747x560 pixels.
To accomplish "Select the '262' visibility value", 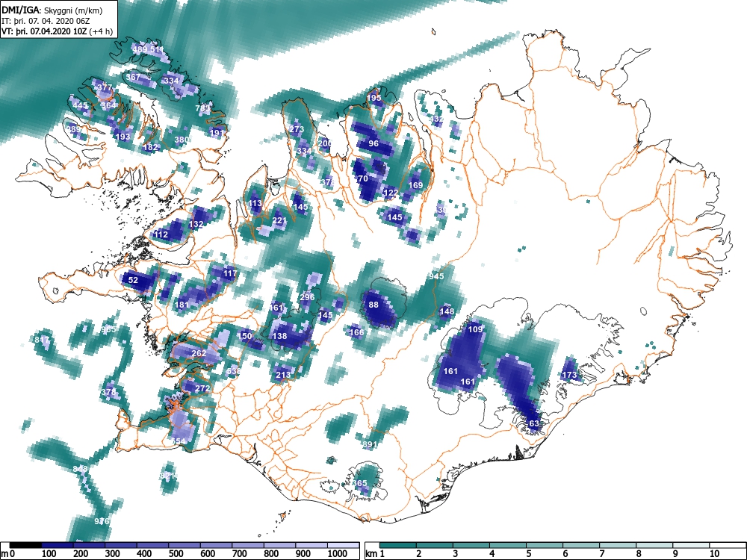I will pyautogui.click(x=199, y=353).
